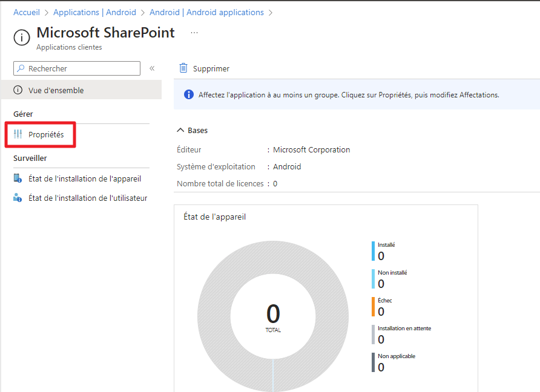Focus the Rechercher search field

point(77,68)
